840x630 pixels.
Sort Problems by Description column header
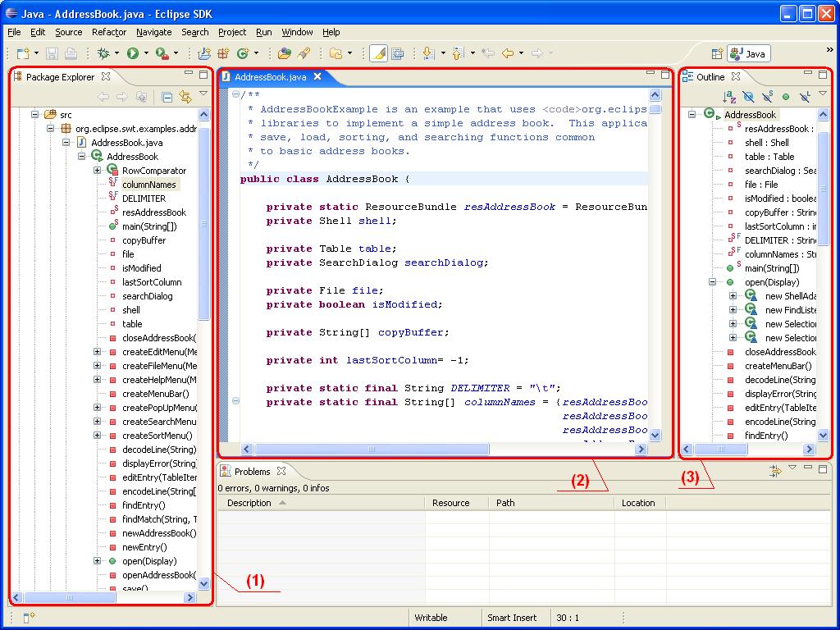tap(321, 503)
